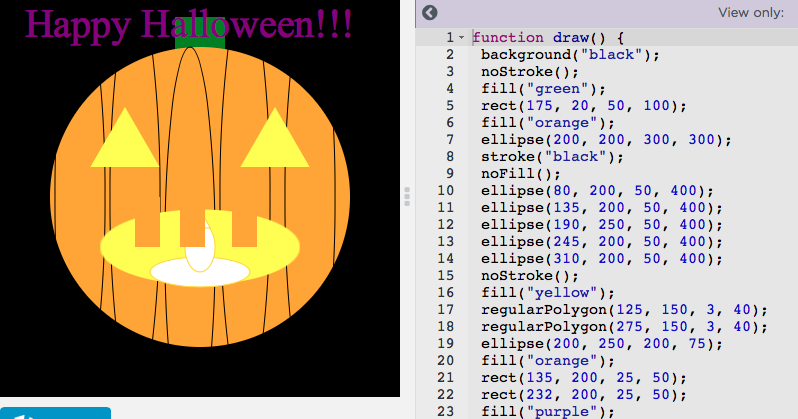
Task: Click line 'ellipse(200, 250, 200, 75);'
Action: (x=602, y=344)
